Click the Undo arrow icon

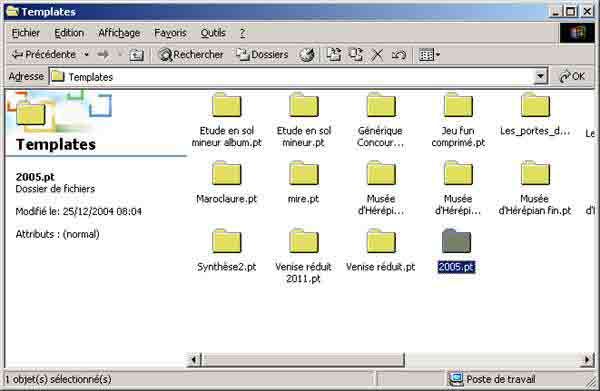pyautogui.click(x=399, y=55)
